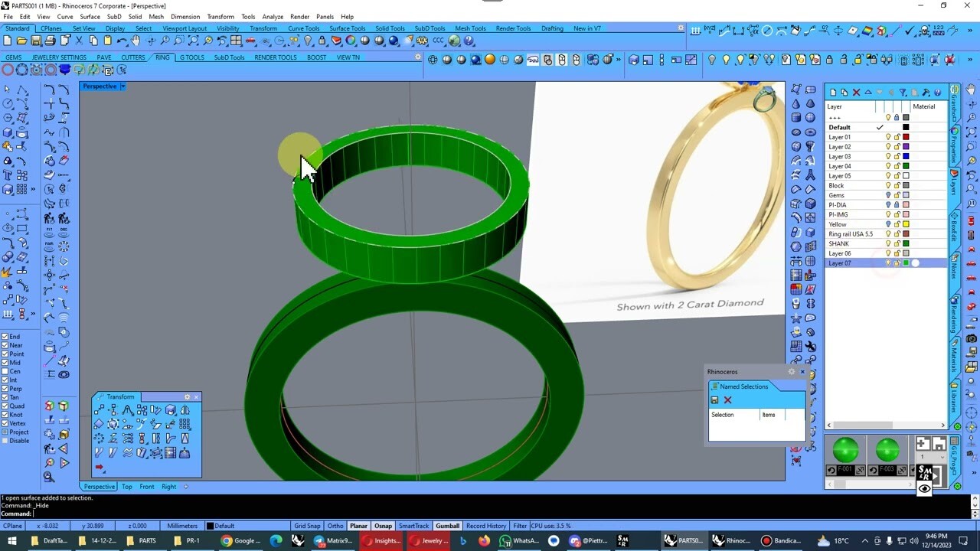Select the Mirror icon in the Transform panel
Screen dimensions: 980x551
pyautogui.click(x=185, y=410)
